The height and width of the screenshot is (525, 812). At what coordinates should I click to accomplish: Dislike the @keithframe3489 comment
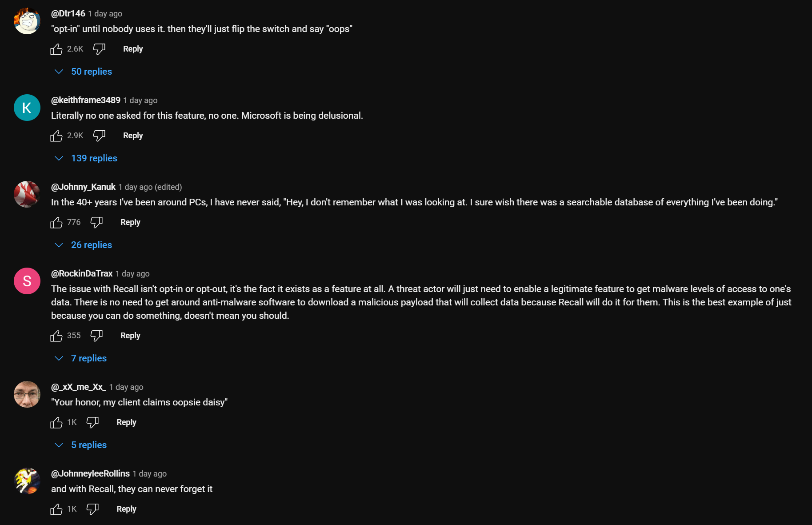pyautogui.click(x=99, y=136)
